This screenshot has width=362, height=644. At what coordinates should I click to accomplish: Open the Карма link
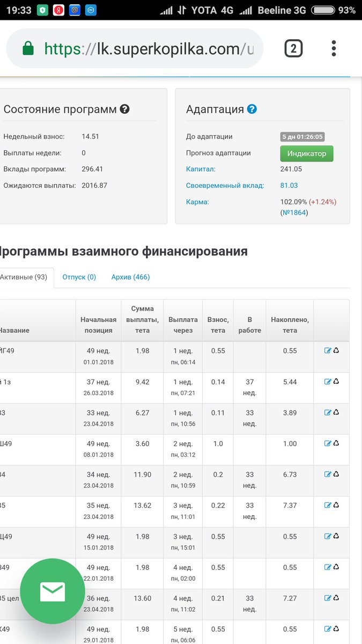point(197,202)
